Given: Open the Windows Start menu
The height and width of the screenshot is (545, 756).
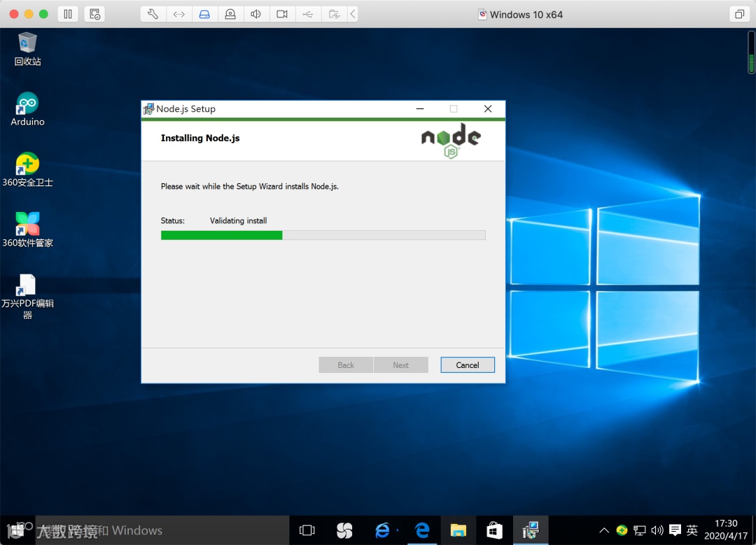Looking at the screenshot, I should (16, 530).
